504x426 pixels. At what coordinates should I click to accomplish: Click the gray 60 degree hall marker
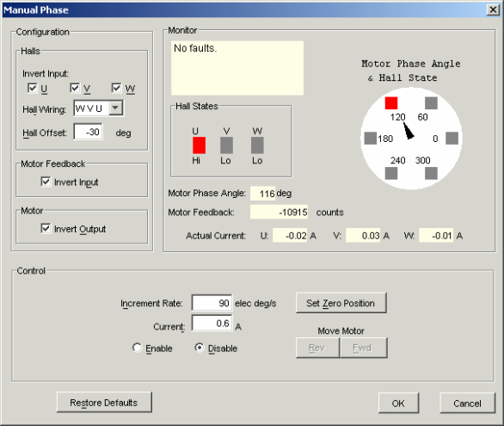(431, 103)
